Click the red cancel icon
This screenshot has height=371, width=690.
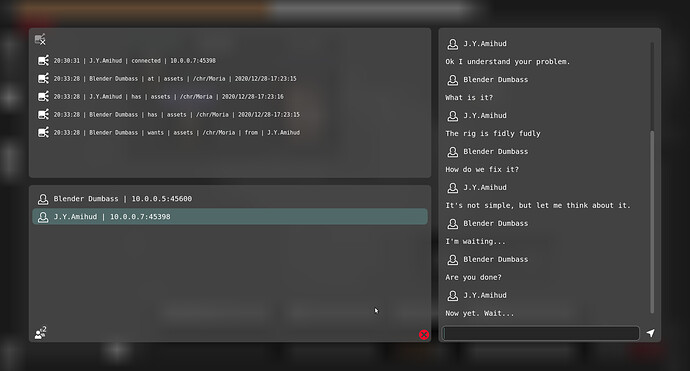pyautogui.click(x=424, y=335)
